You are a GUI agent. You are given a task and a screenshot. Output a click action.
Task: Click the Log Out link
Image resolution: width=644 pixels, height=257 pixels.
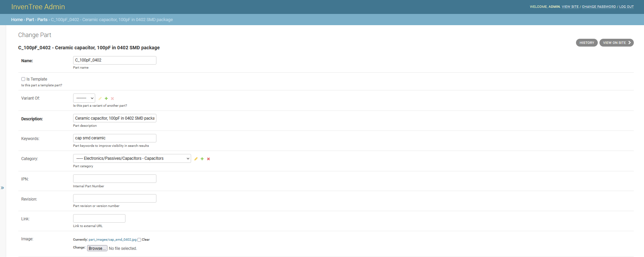626,7
